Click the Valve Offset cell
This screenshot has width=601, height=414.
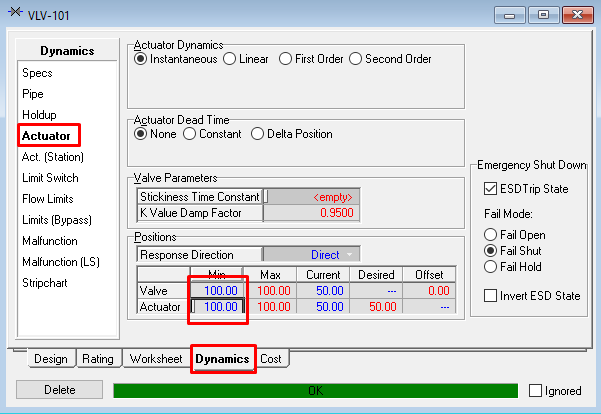tap(429, 291)
